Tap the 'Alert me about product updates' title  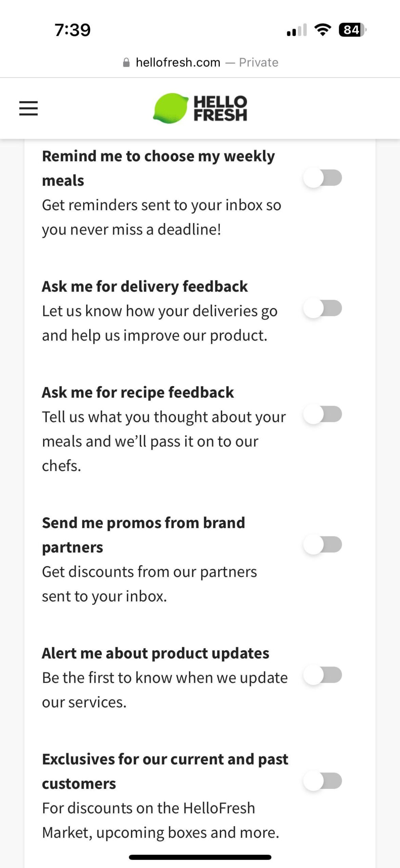coord(156,653)
